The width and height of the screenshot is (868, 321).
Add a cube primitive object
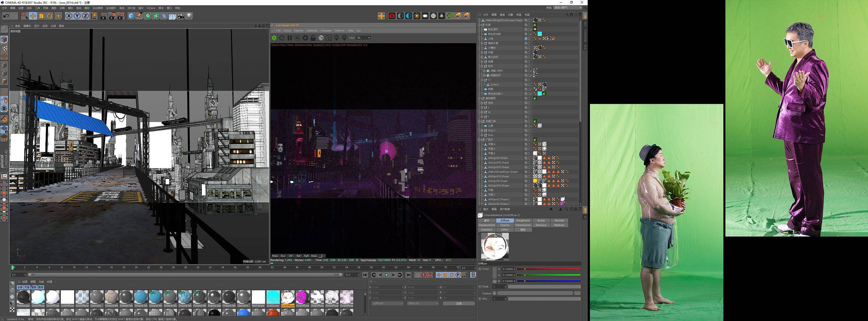click(x=131, y=16)
